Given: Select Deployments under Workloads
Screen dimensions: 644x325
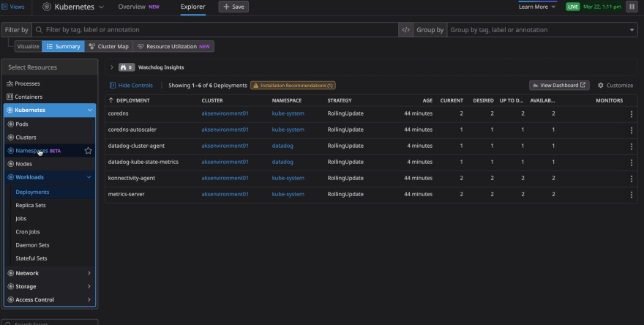Looking at the screenshot, I should click(x=32, y=193).
